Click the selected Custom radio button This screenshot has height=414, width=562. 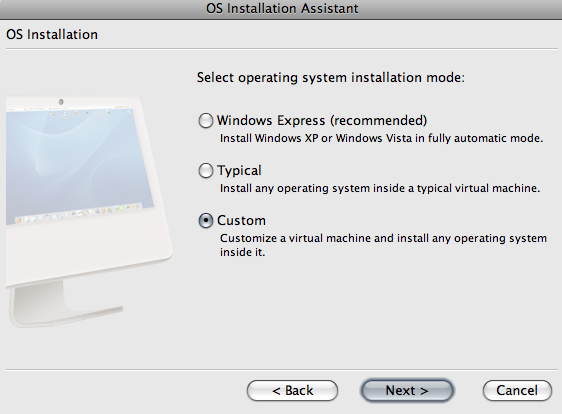pos(206,220)
